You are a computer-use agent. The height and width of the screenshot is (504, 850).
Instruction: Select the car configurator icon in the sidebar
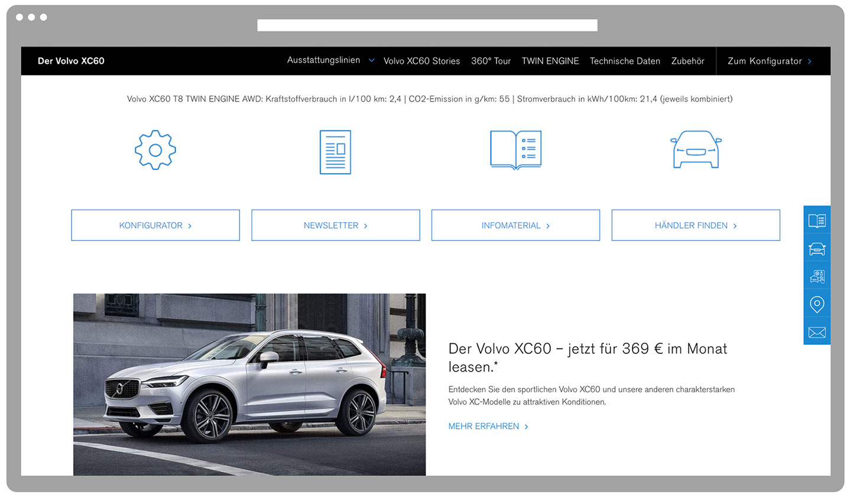(817, 277)
